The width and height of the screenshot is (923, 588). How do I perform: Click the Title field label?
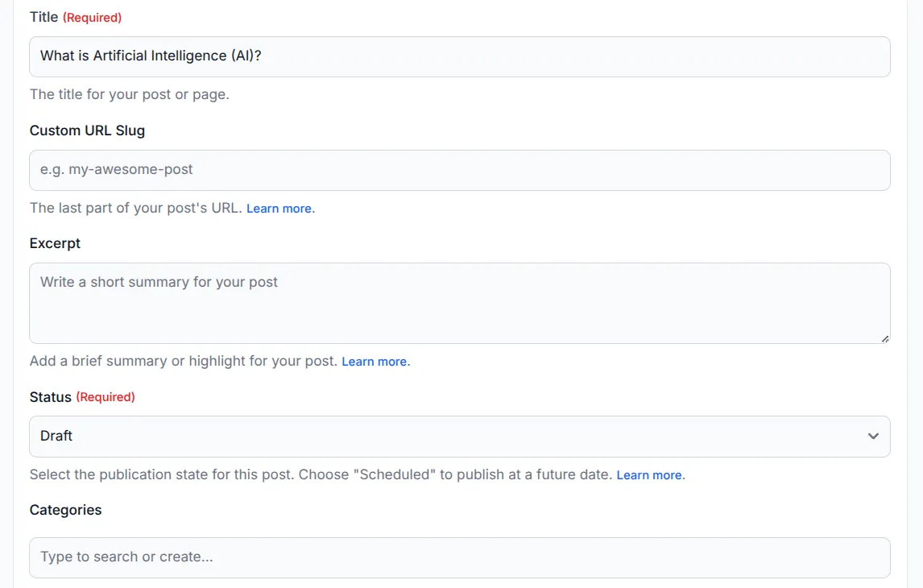pyautogui.click(x=43, y=16)
